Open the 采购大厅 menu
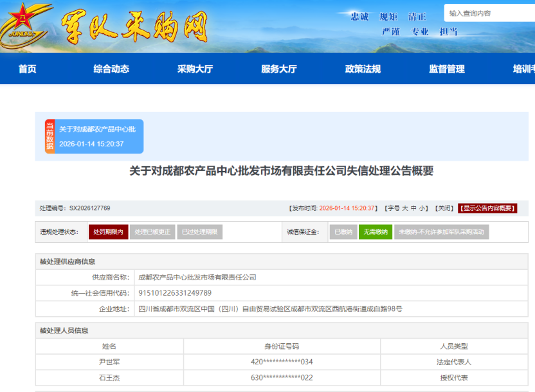Viewport: 535px width, 392px height. click(x=195, y=69)
